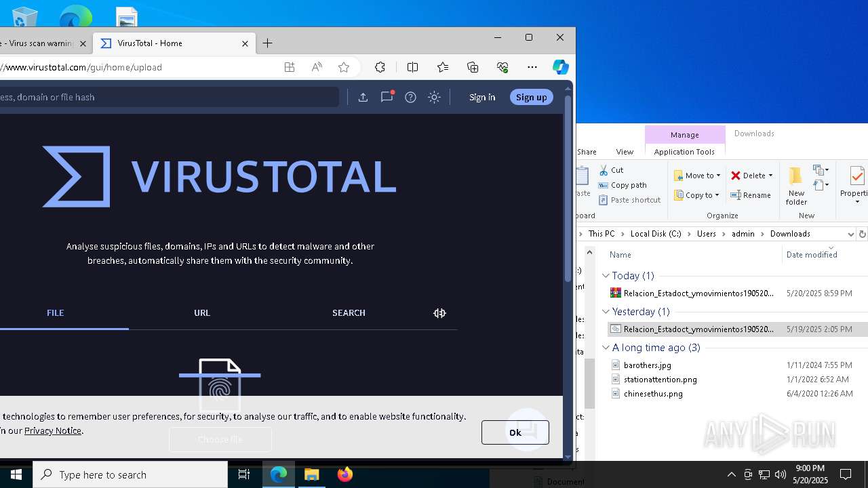Open the Copy to dropdown in Explorer
Image resolution: width=868 pixels, height=488 pixels.
696,195
